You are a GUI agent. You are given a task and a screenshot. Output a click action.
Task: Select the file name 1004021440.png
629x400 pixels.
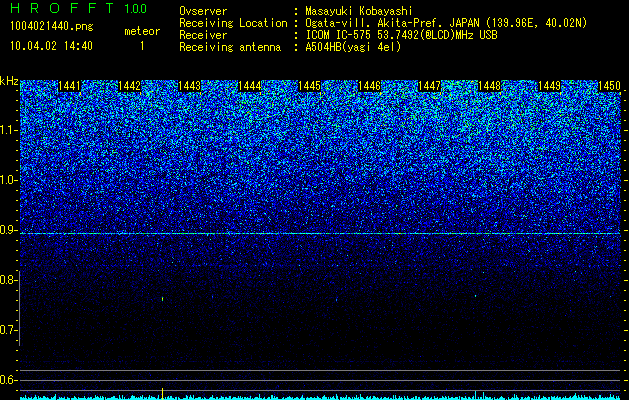coord(52,27)
